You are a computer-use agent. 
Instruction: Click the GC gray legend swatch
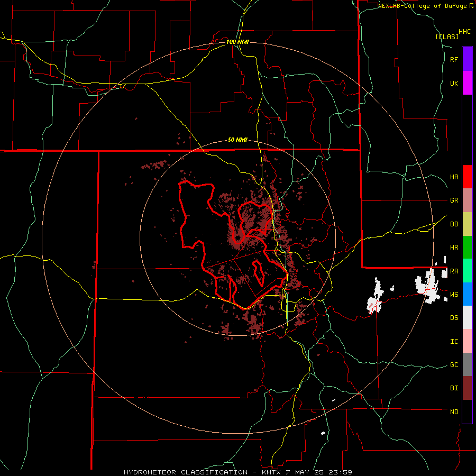[x=467, y=364]
